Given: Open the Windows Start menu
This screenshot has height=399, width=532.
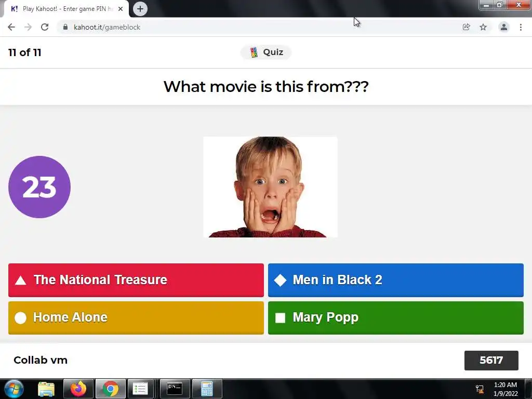Looking at the screenshot, I should tap(14, 389).
